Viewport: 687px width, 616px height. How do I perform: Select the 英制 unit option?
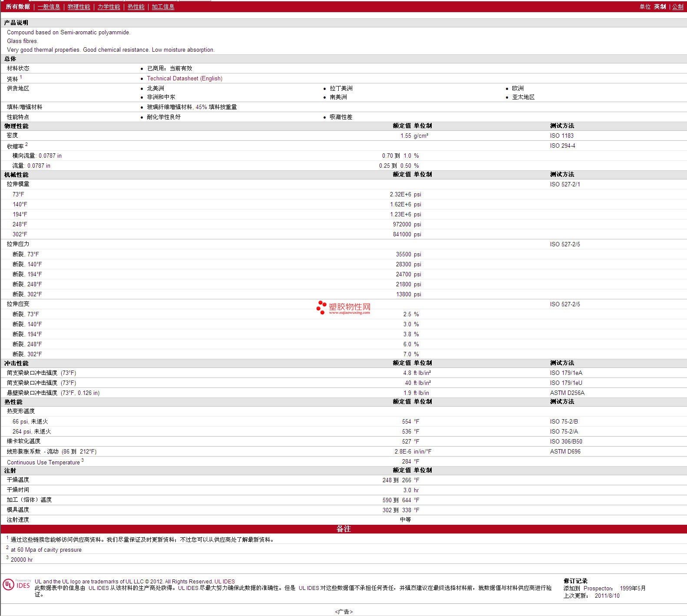click(x=660, y=7)
